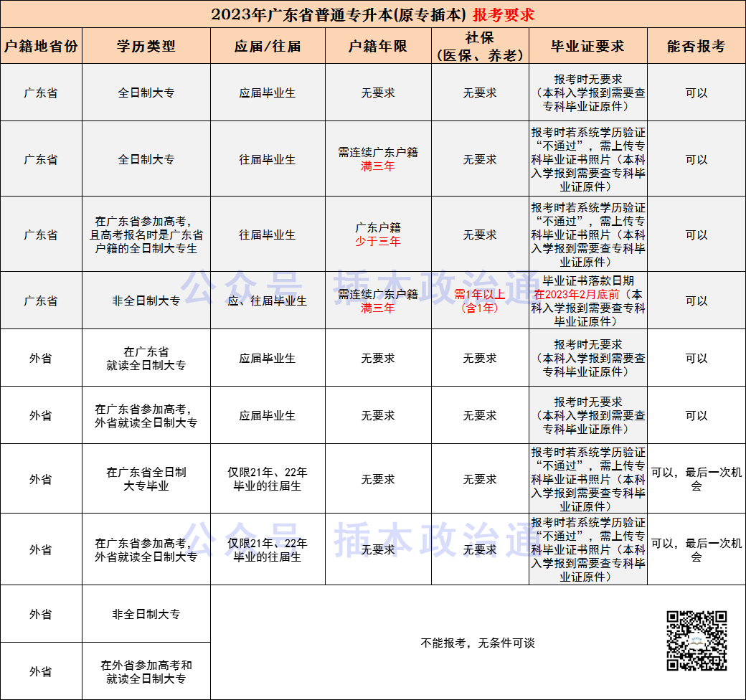Image resolution: width=746 pixels, height=700 pixels.
Task: Click the '户籍年限' column header
Action: [x=378, y=46]
